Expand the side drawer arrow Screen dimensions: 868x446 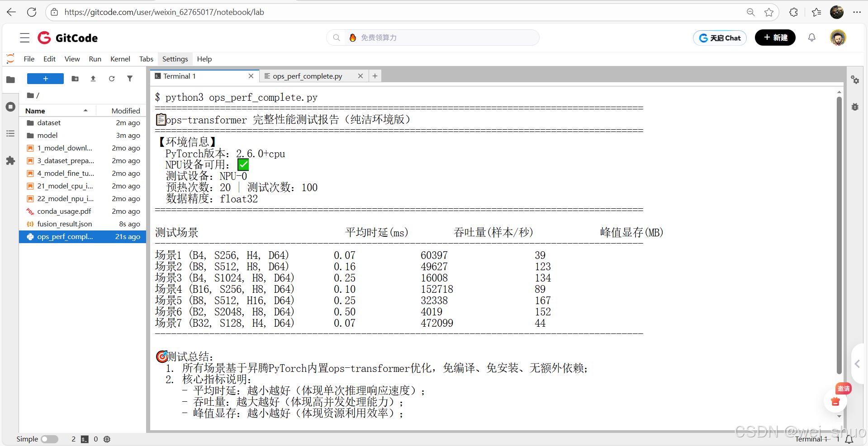point(857,364)
